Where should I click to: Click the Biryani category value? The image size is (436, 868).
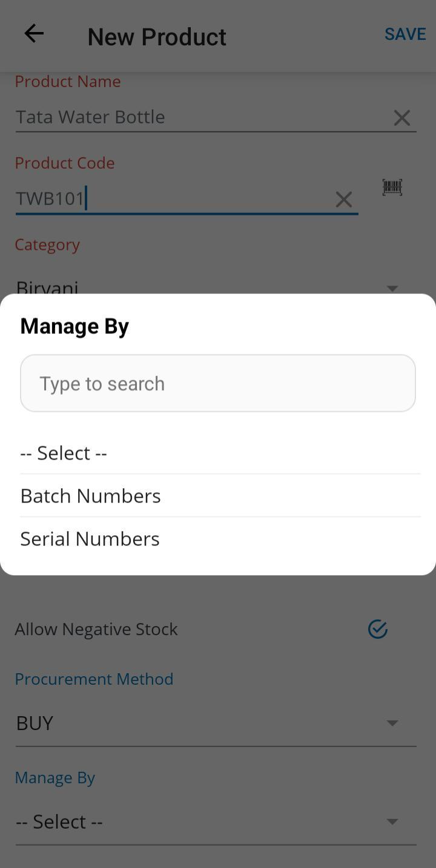click(x=47, y=287)
